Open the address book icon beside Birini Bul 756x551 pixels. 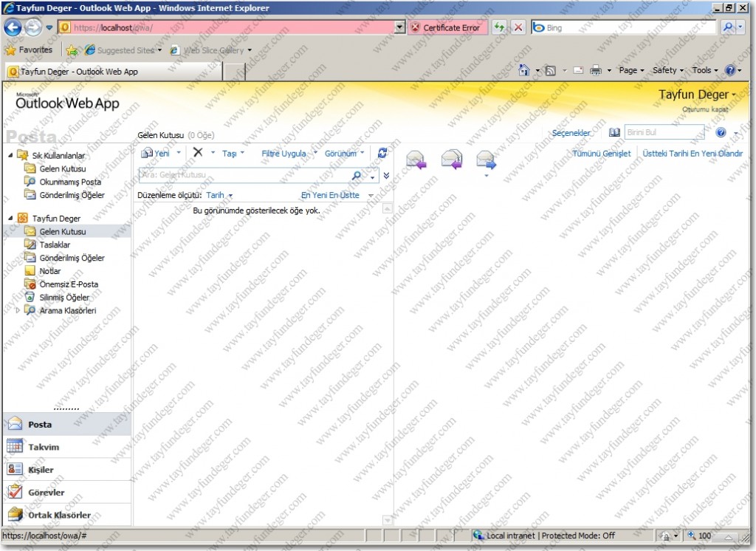click(x=615, y=131)
